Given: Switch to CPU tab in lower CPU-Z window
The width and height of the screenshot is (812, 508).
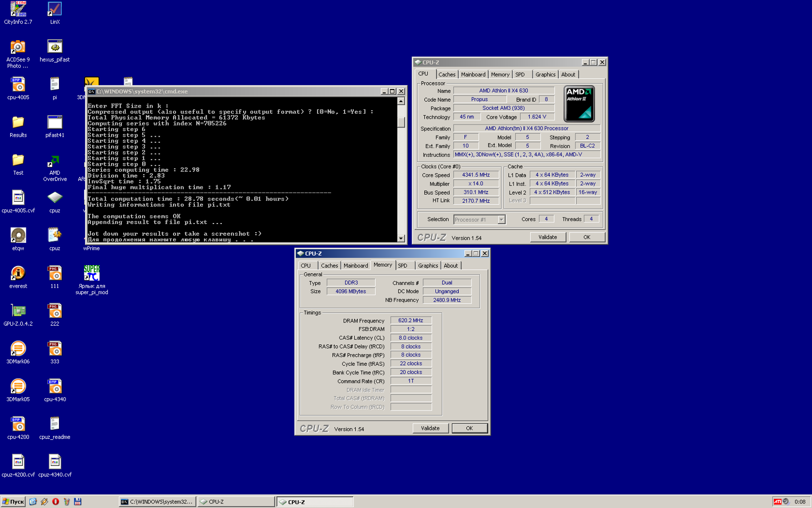Looking at the screenshot, I should click(x=306, y=265).
